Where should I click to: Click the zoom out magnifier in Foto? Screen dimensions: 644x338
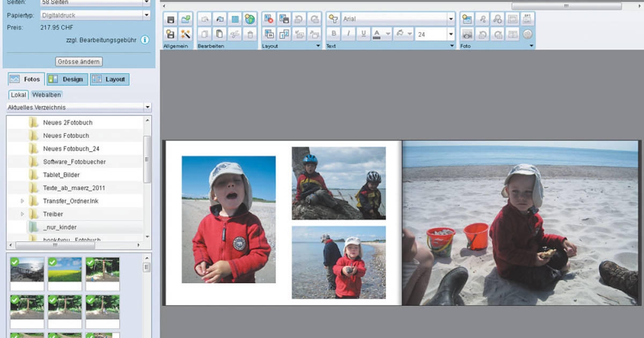coord(482,19)
